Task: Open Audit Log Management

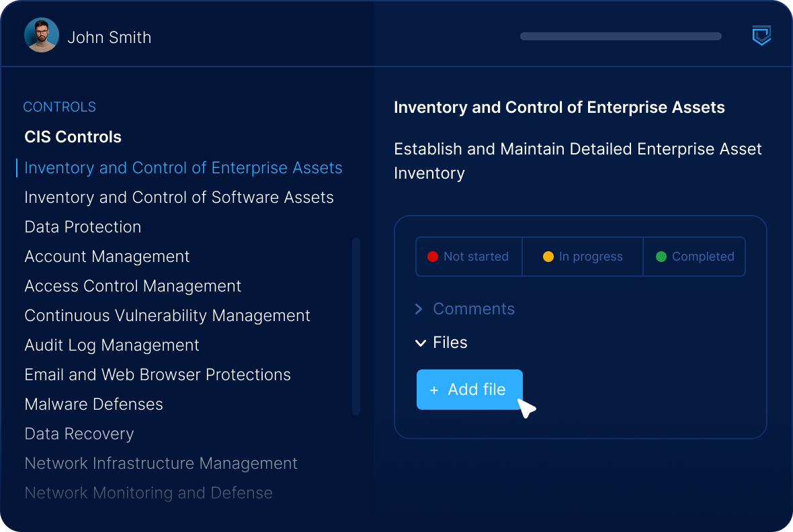Action: [x=112, y=345]
